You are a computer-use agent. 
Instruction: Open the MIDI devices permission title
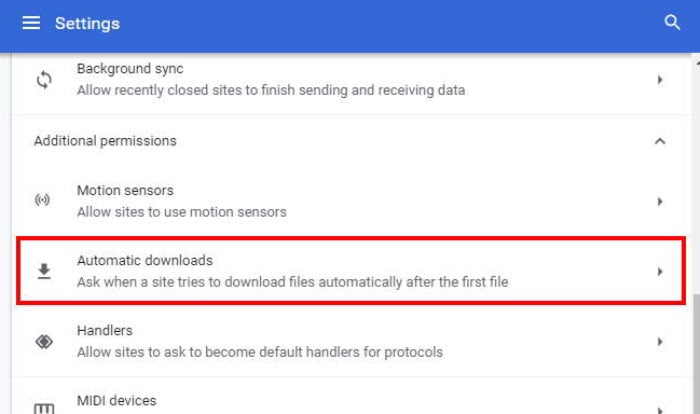(x=117, y=401)
